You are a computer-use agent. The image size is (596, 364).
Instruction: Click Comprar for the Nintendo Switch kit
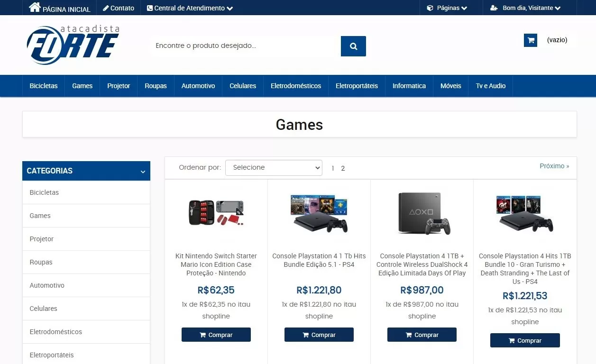click(216, 335)
